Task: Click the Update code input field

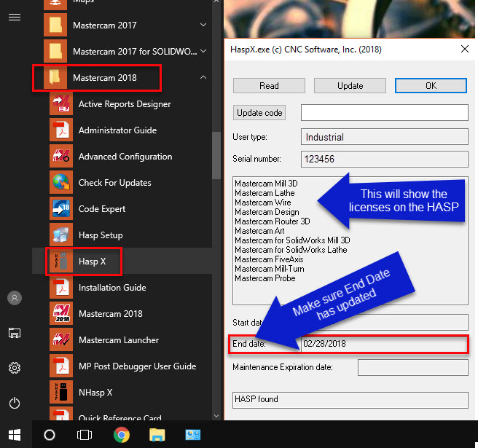Action: (x=385, y=112)
